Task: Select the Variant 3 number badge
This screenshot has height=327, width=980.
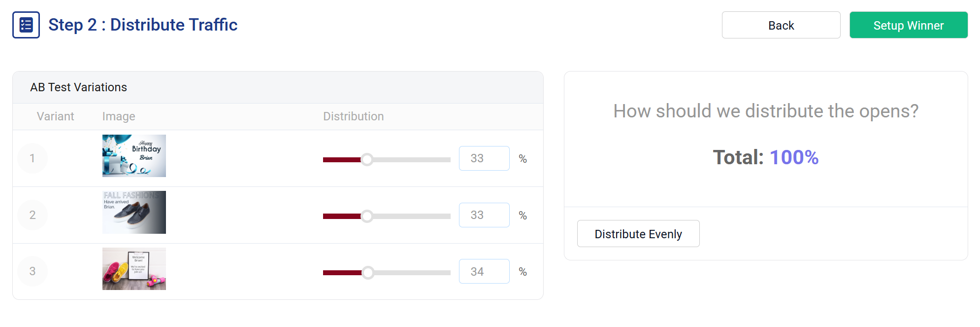Action: click(32, 271)
